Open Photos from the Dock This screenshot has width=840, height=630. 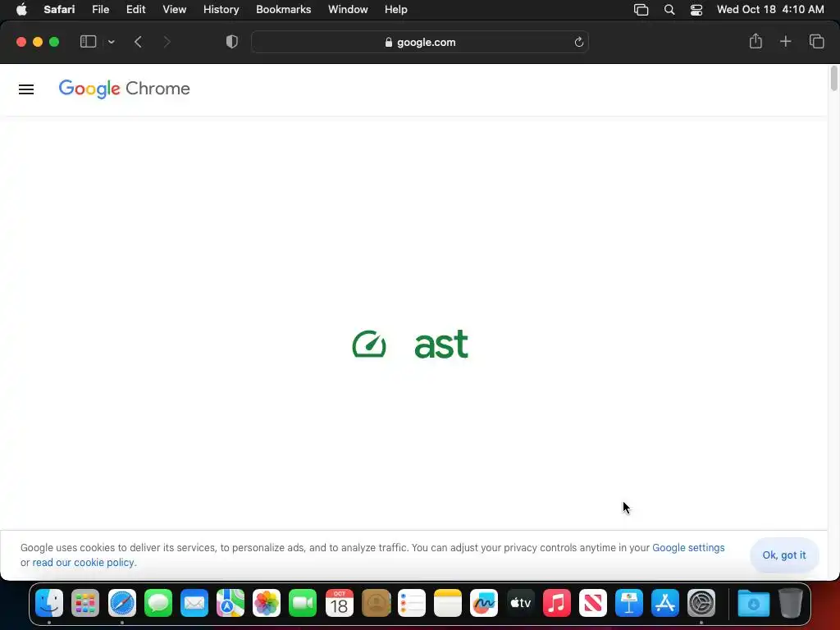[267, 603]
